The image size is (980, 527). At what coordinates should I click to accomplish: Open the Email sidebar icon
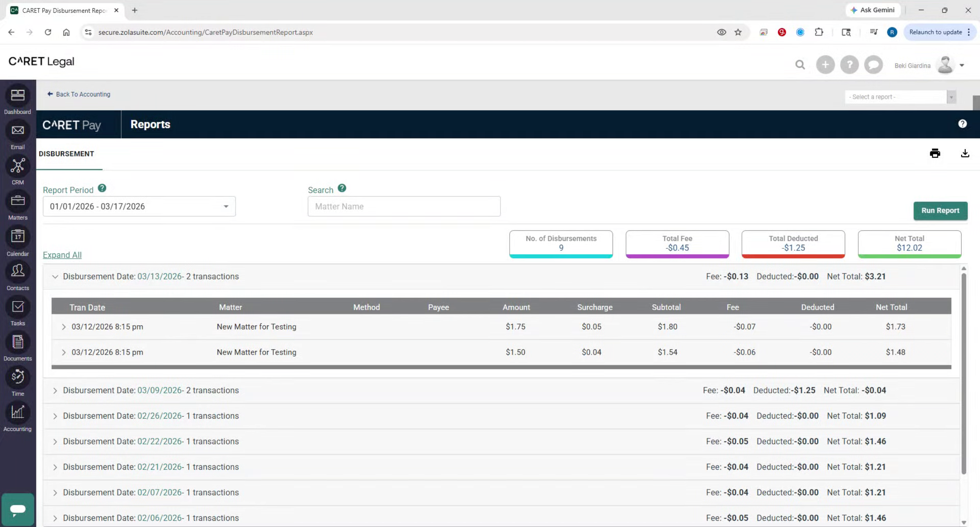18,130
